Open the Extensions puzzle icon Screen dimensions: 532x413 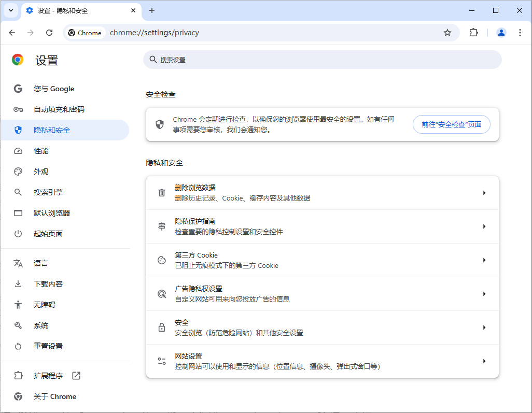tap(473, 32)
